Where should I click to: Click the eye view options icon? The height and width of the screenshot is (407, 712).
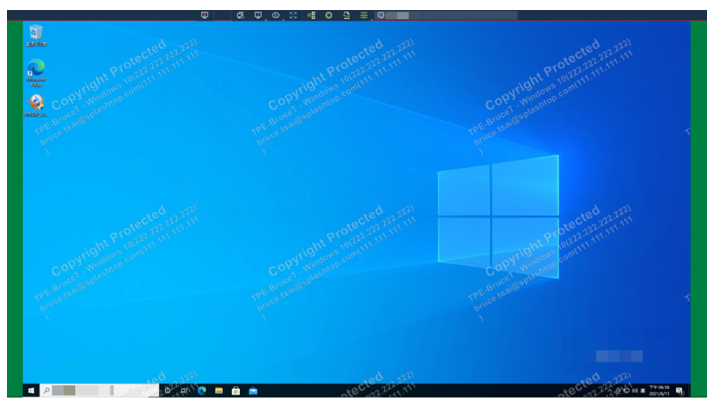276,15
